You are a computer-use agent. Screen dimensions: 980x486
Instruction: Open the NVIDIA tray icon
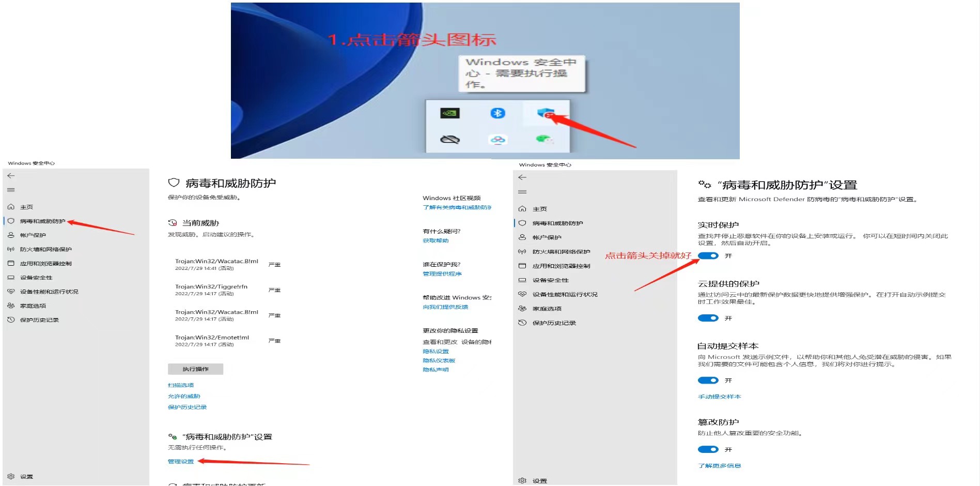449,113
